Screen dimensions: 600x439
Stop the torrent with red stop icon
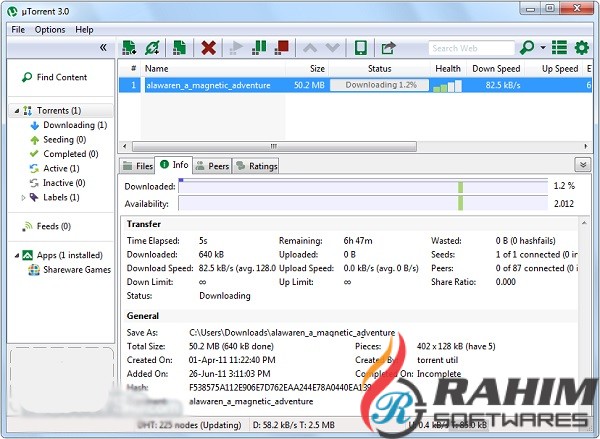(282, 48)
